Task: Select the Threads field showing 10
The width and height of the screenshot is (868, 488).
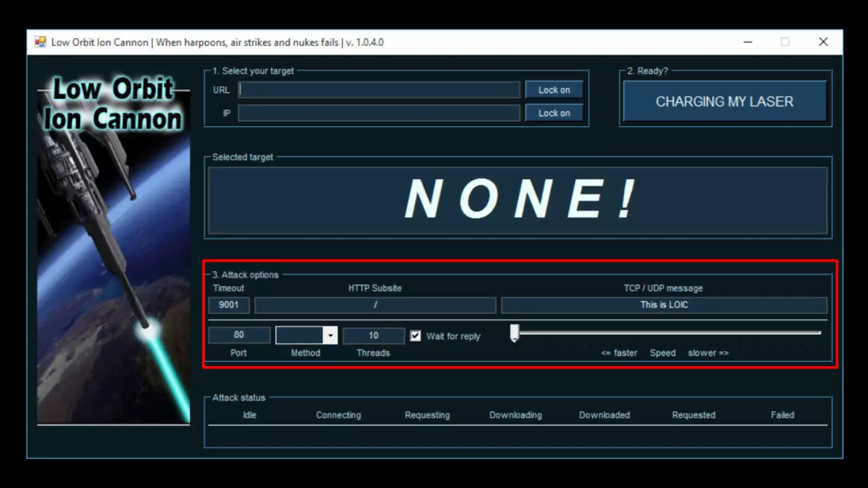Action: coord(373,335)
